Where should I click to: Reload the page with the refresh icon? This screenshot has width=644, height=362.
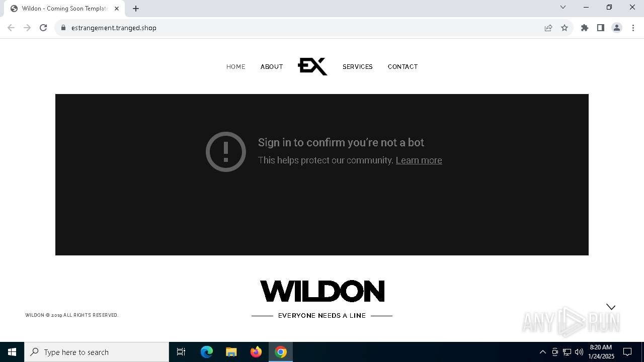tap(43, 28)
